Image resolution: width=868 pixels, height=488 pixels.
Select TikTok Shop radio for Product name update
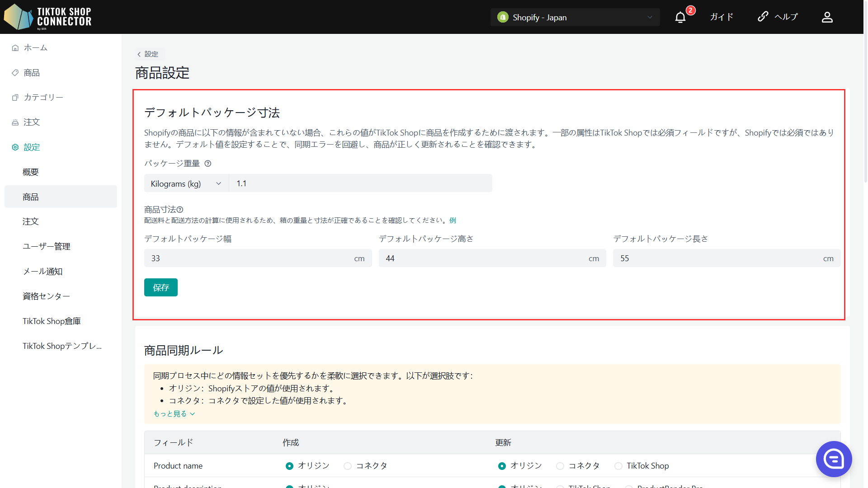point(618,466)
